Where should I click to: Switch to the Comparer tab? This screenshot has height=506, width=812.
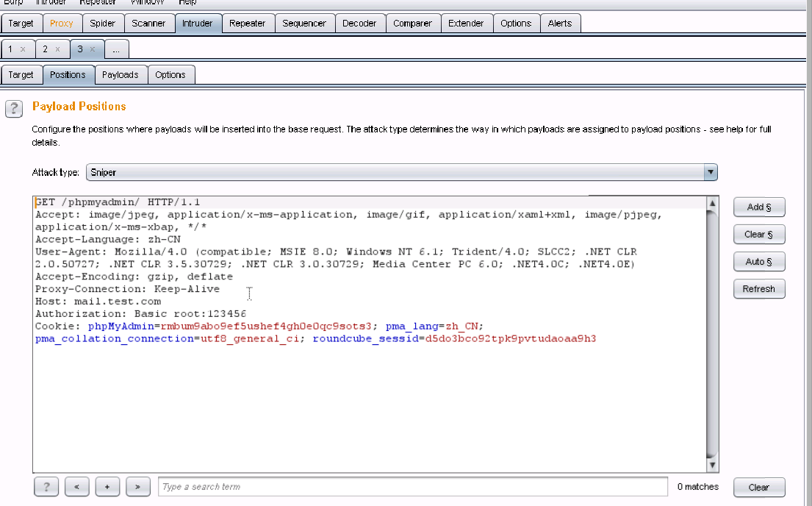(x=413, y=24)
